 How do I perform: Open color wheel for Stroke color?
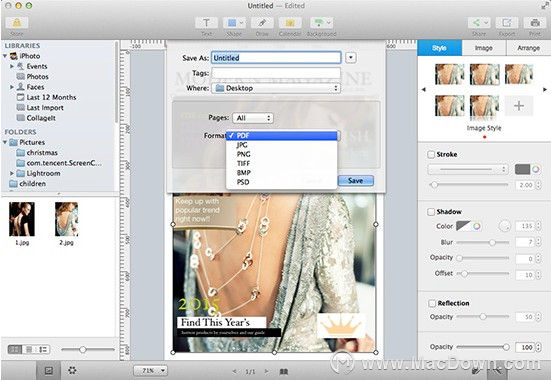pos(536,169)
